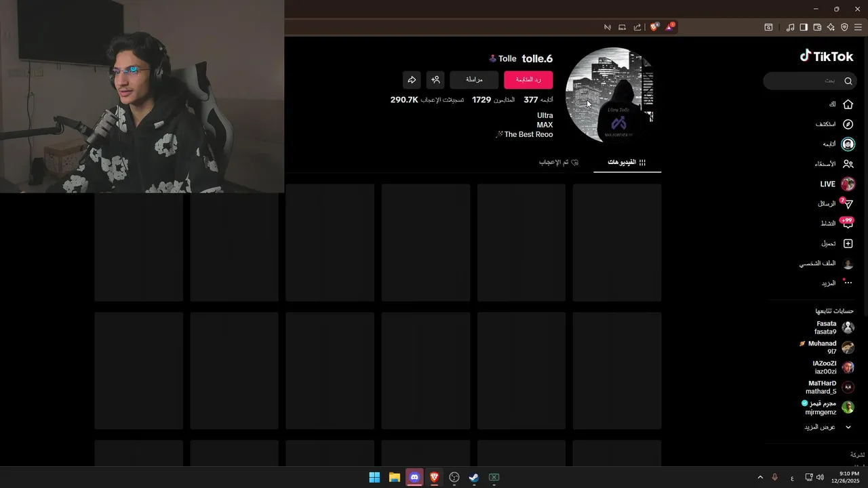Open OBS Studio from the taskbar
This screenshot has height=488, width=868.
coord(454,477)
